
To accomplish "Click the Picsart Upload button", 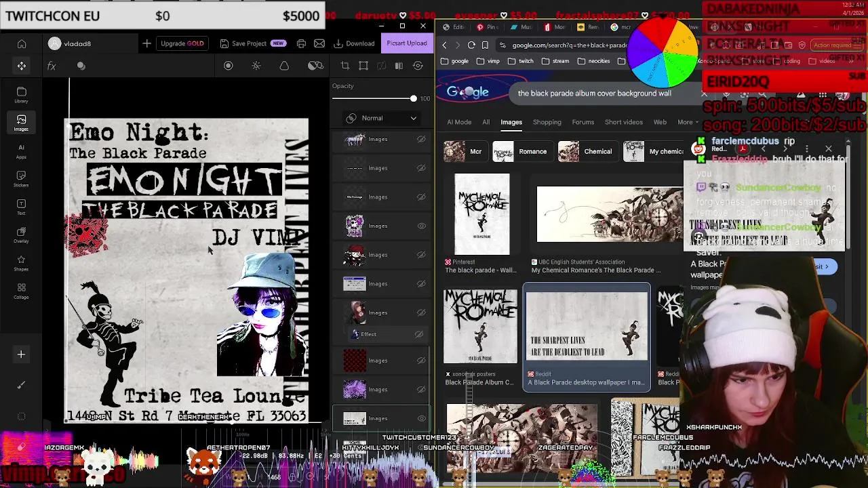I will click(407, 43).
